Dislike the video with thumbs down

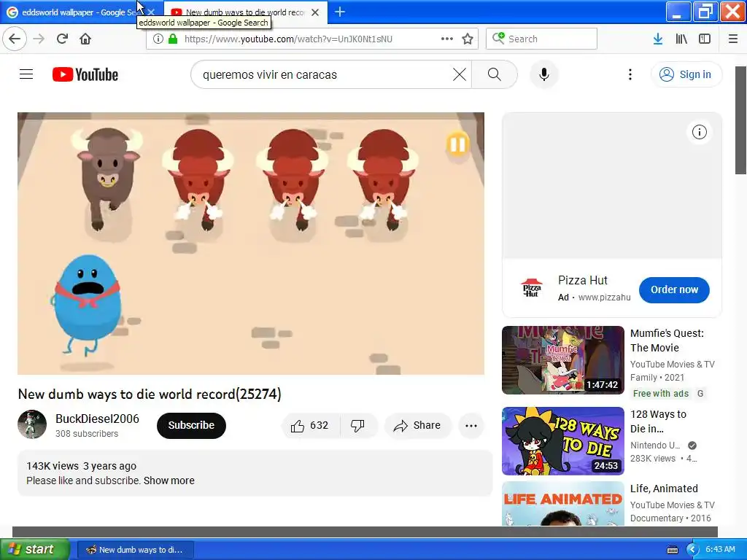pyautogui.click(x=357, y=425)
